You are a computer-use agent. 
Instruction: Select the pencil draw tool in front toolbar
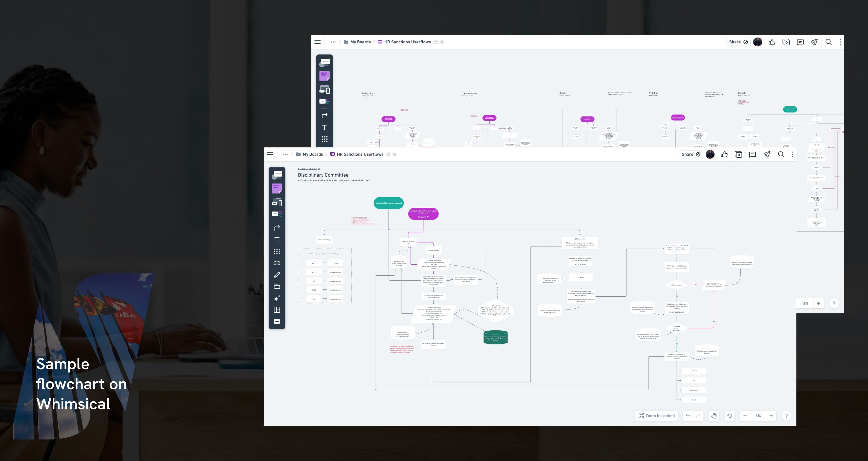pyautogui.click(x=277, y=275)
